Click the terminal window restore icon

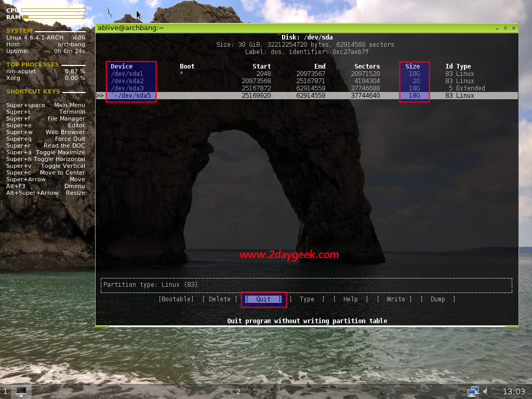(x=506, y=28)
